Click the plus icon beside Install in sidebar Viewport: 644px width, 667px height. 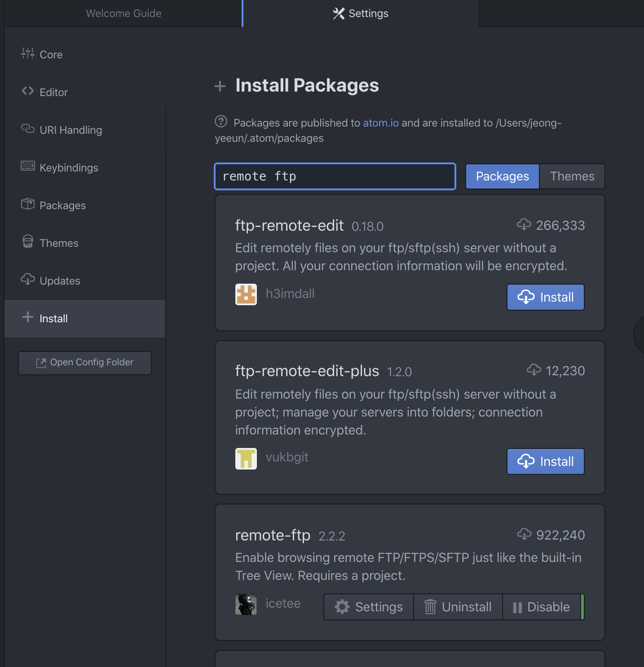click(x=27, y=317)
